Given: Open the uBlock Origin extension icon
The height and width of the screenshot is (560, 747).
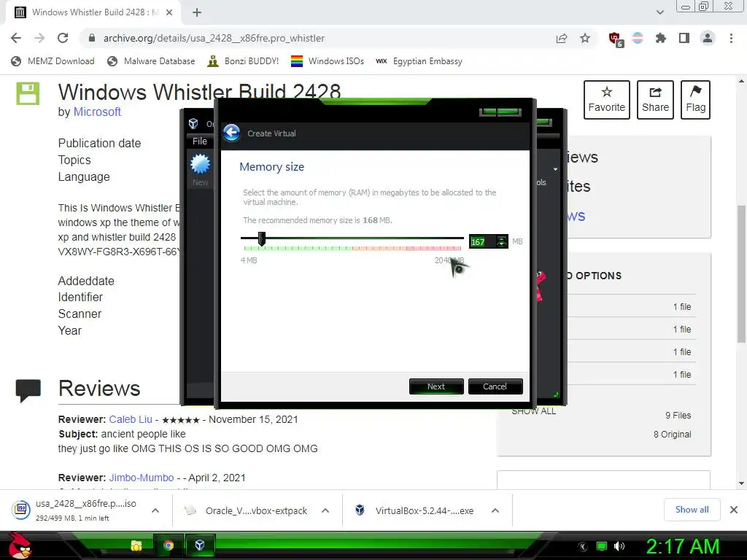Looking at the screenshot, I should 615,39.
